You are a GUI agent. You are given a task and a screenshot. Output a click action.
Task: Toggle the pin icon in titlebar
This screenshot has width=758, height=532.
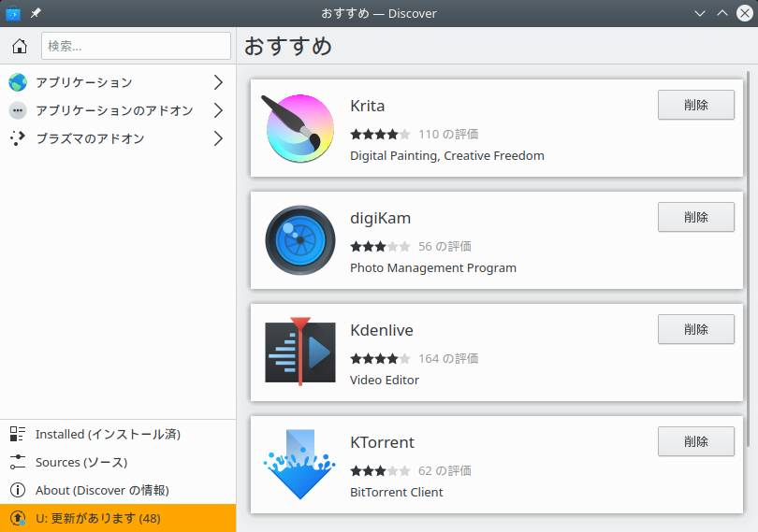(x=36, y=13)
